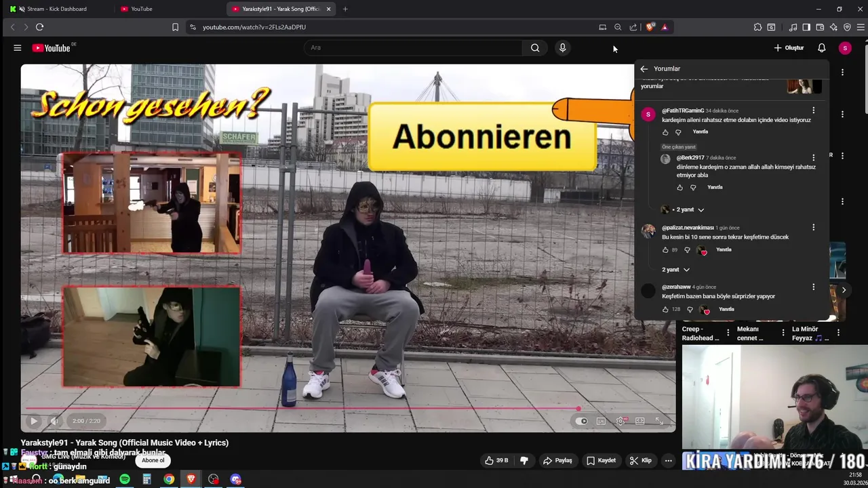Like the comment by @FatihTRGaminG
868x488 pixels.
665,132
